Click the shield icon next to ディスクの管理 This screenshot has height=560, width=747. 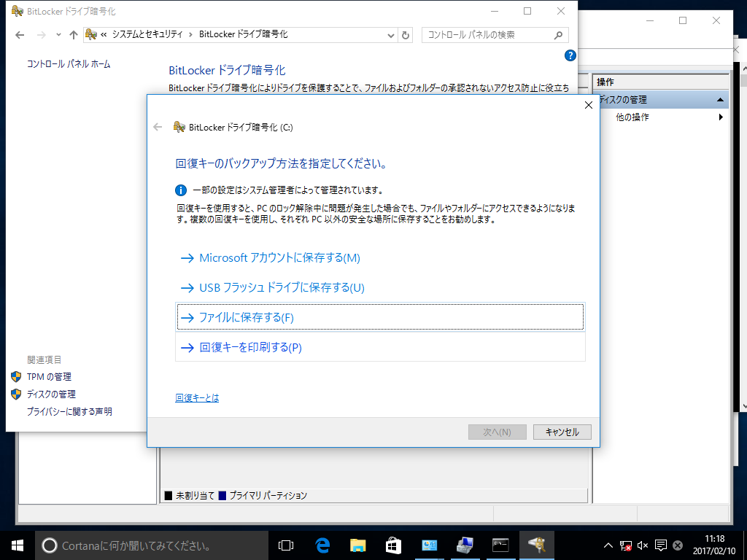(x=16, y=394)
